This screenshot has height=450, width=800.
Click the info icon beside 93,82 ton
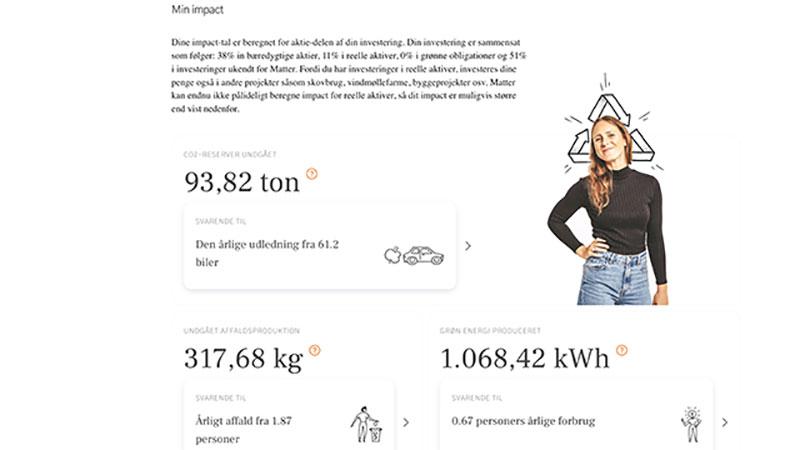[x=312, y=174]
